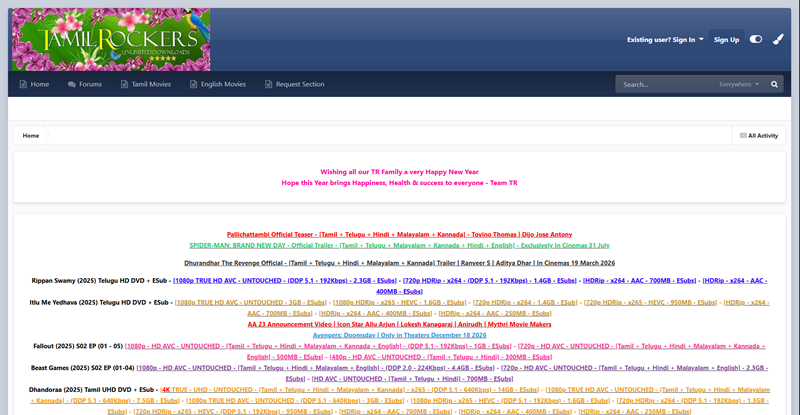Open Dhandoraa 4K TRUE UHD 14GB link
Screen dimensions: 800x415
(349, 389)
